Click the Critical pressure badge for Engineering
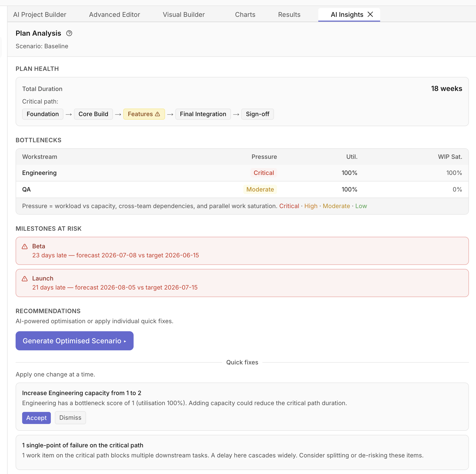 (264, 173)
